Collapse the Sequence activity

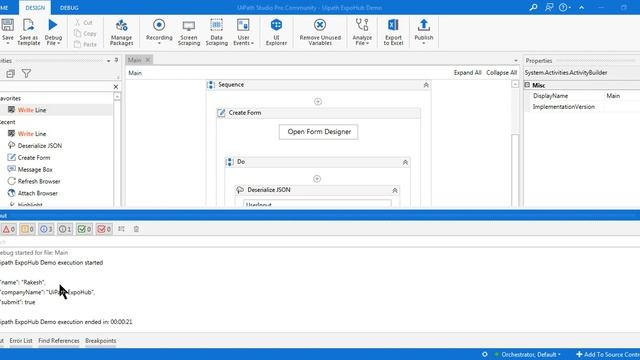426,85
